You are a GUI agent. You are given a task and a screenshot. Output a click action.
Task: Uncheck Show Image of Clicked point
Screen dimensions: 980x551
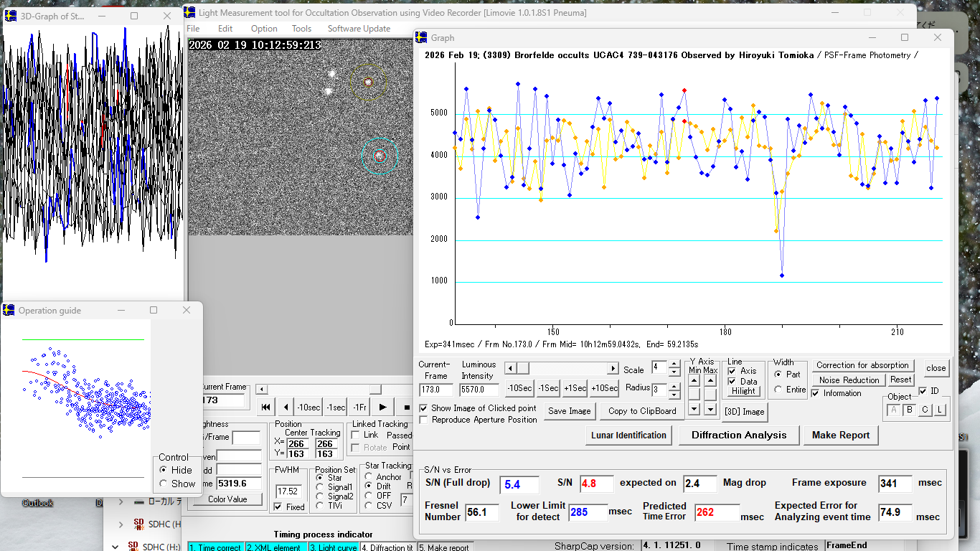click(x=424, y=408)
